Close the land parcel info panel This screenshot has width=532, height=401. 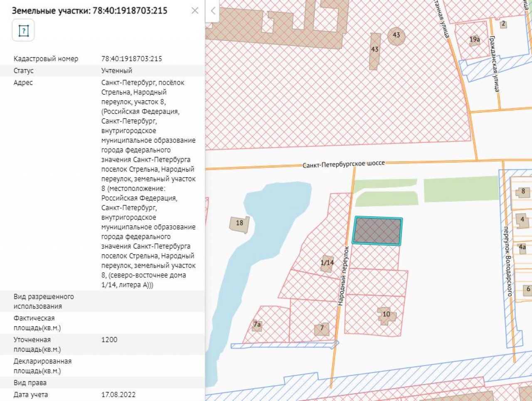pyautogui.click(x=195, y=10)
